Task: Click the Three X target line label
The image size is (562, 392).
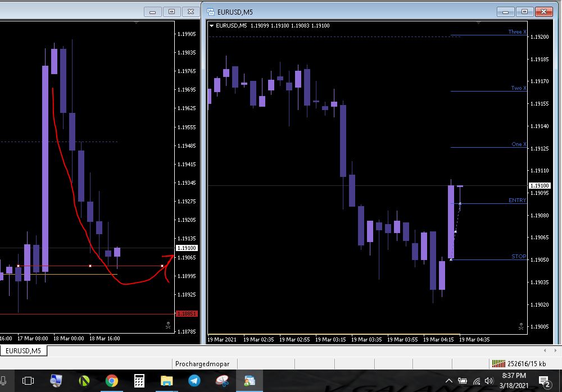Action: tap(517, 31)
